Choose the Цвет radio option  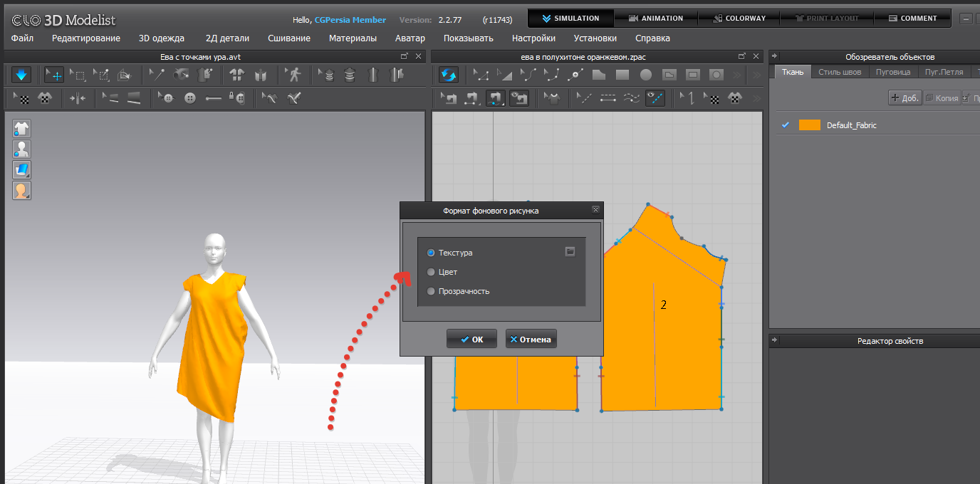coord(431,272)
